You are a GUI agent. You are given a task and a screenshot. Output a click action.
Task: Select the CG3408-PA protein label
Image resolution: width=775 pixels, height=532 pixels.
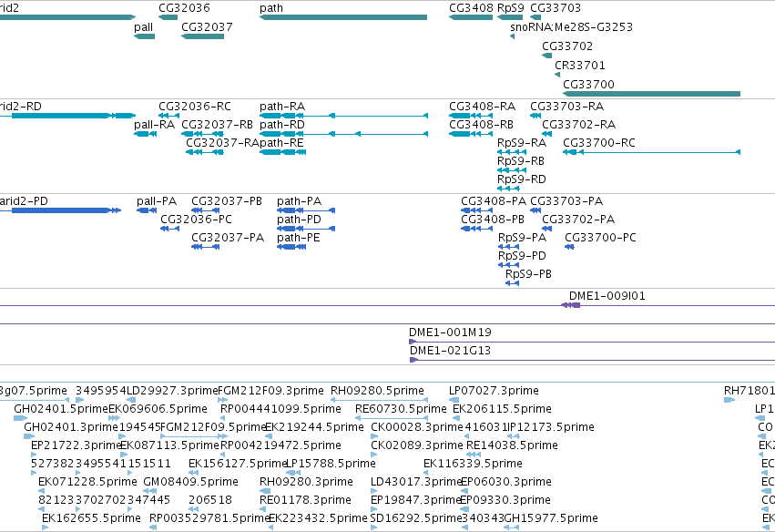494,201
